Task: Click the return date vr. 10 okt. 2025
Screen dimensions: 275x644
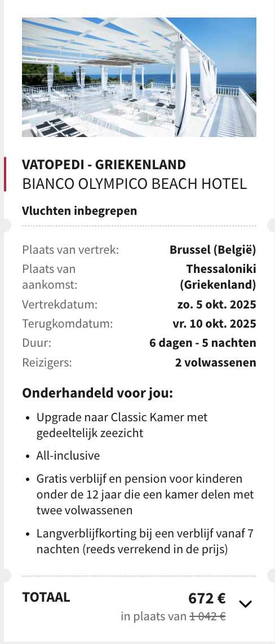Action: point(214,324)
